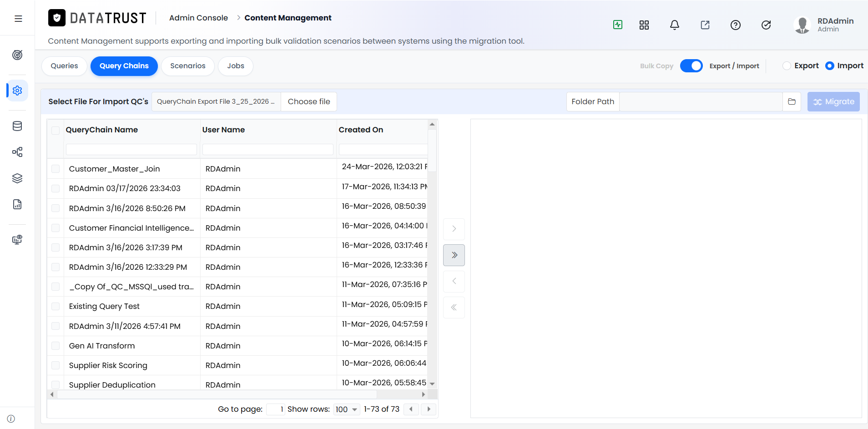868x429 pixels.
Task: Select the Import radio button
Action: click(x=830, y=66)
